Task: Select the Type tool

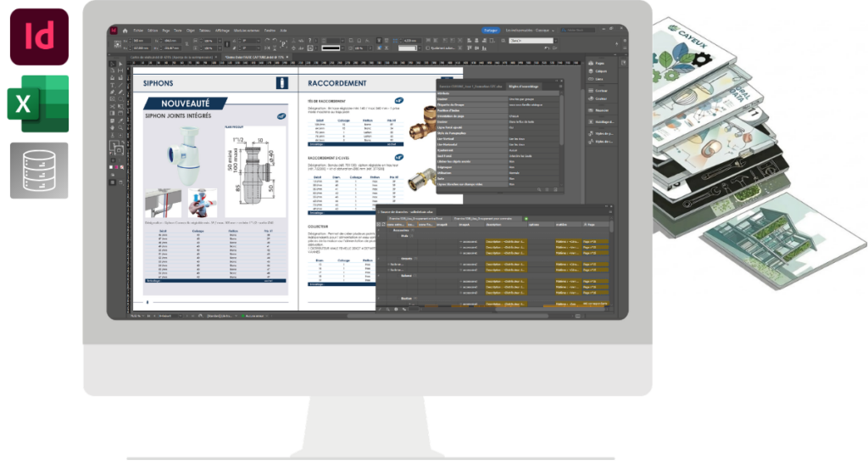Action: [113, 86]
